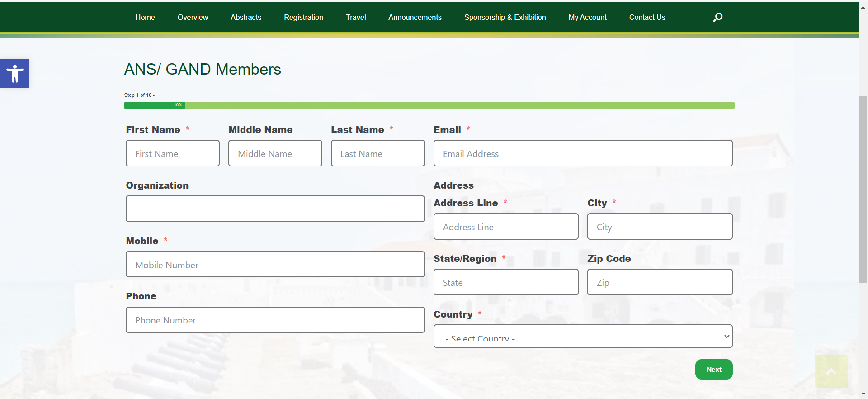Screen dimensions: 868x399
Task: Open the My Account menu item
Action: coord(588,17)
